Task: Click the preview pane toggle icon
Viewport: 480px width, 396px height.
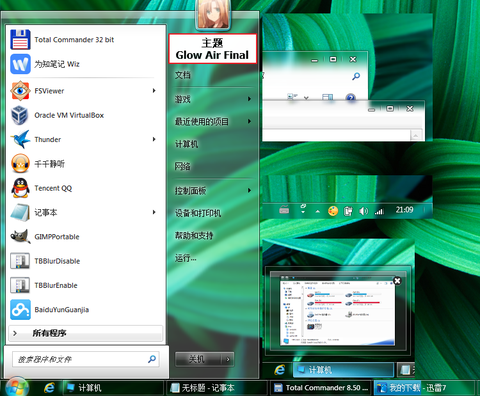Action: coord(327,97)
